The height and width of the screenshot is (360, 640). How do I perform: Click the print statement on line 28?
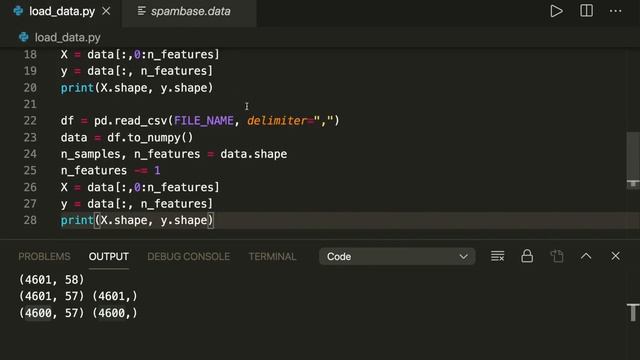click(137, 220)
